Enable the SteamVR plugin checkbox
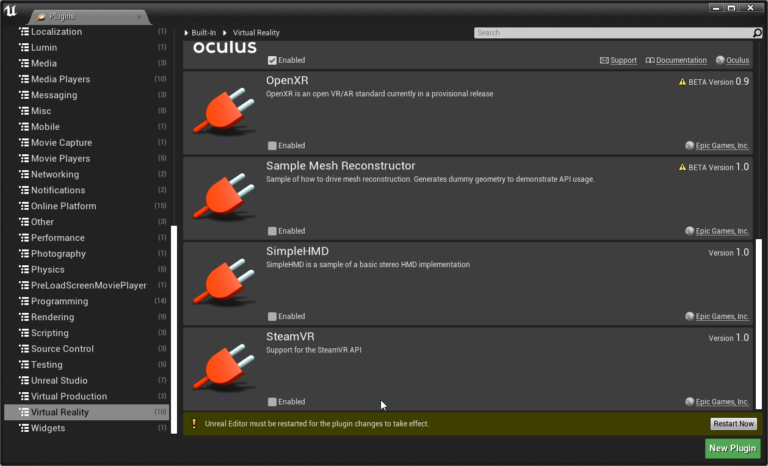Viewport: 768px width, 466px height. [272, 401]
